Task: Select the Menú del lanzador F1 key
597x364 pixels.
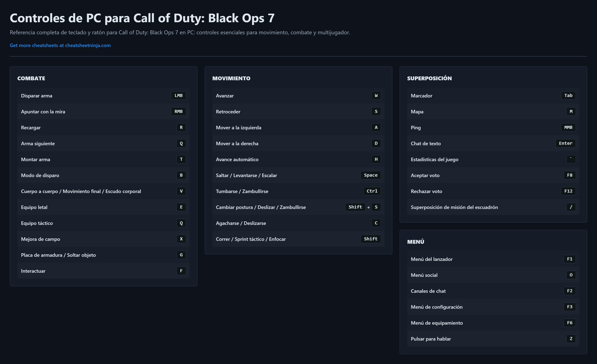Action: point(569,259)
